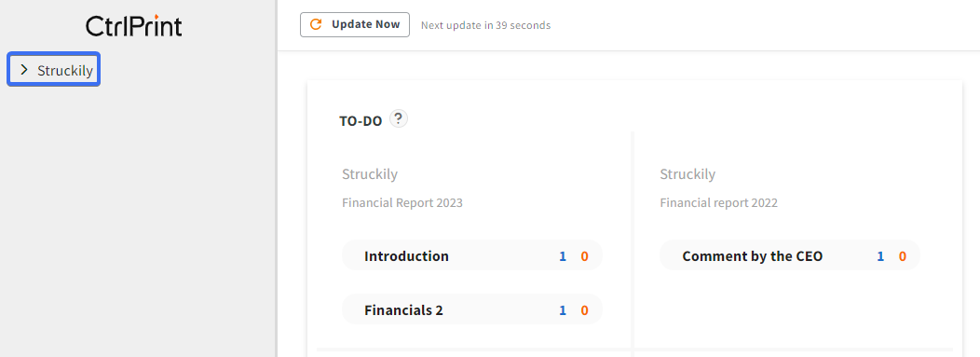980x357 pixels.
Task: Click the blue count next to Financials 2
Action: point(563,310)
